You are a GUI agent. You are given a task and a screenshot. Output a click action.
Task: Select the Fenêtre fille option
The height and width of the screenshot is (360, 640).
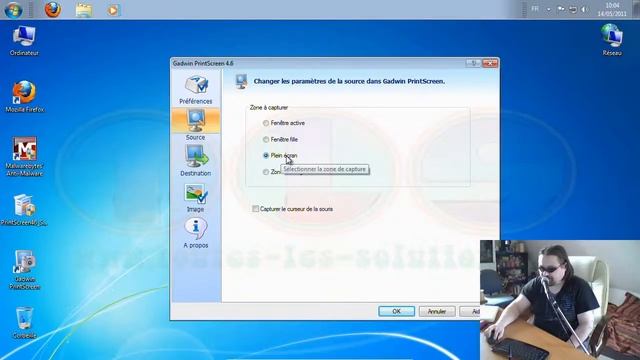point(266,140)
